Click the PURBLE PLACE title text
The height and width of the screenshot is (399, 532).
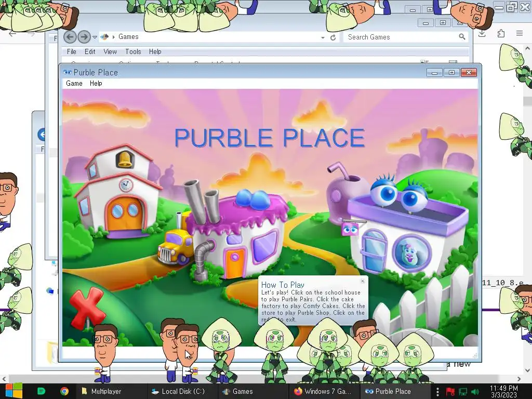[270, 138]
